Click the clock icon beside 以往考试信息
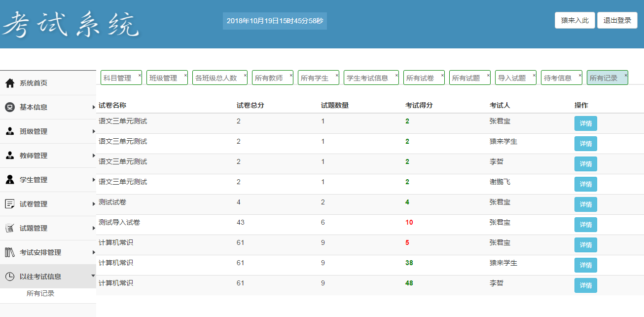Screen dimensions: 644x317 pyautogui.click(x=10, y=277)
